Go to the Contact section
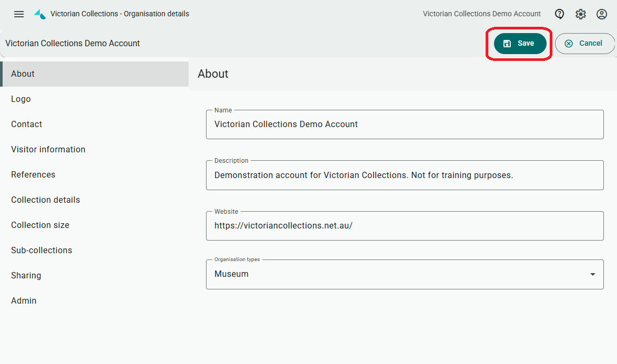 [x=95, y=124]
